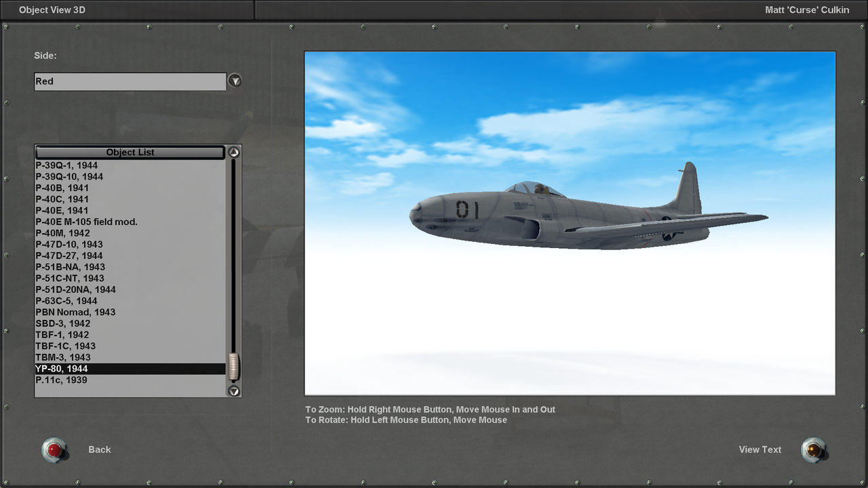Choose the P-40E M-105 field mod entry

coord(102,222)
